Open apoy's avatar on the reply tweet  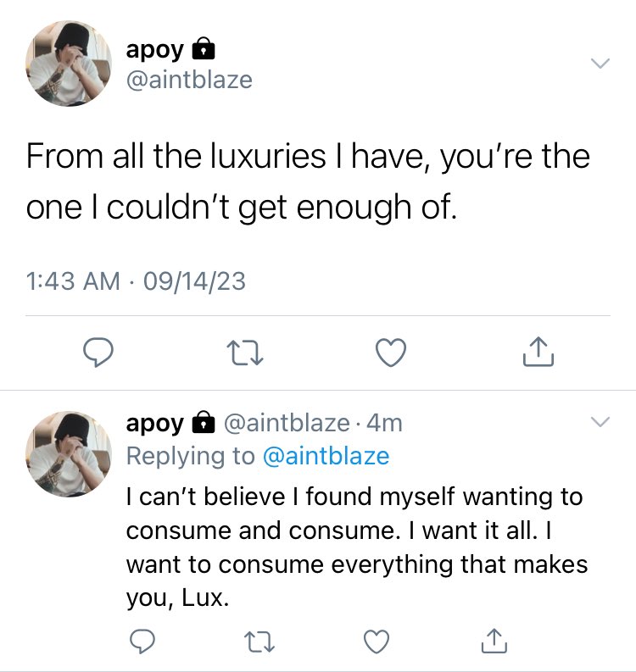click(69, 454)
